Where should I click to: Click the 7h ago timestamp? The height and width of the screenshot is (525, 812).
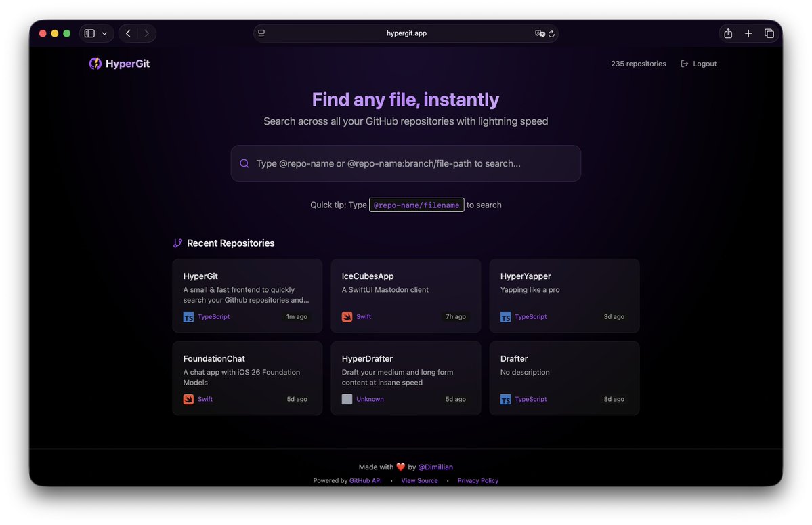click(456, 317)
